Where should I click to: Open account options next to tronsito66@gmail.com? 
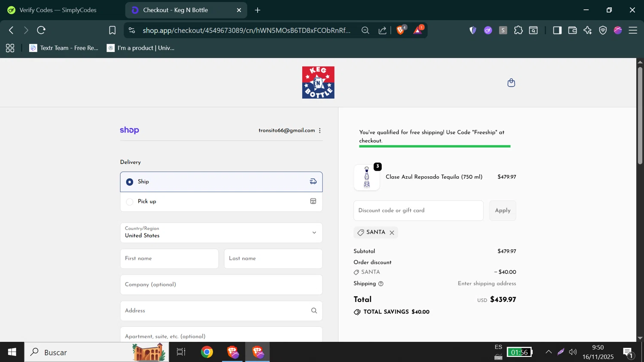pos(320,130)
